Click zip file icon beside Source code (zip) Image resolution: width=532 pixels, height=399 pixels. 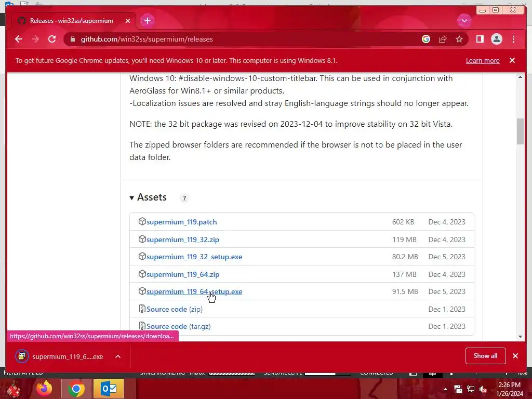(142, 309)
